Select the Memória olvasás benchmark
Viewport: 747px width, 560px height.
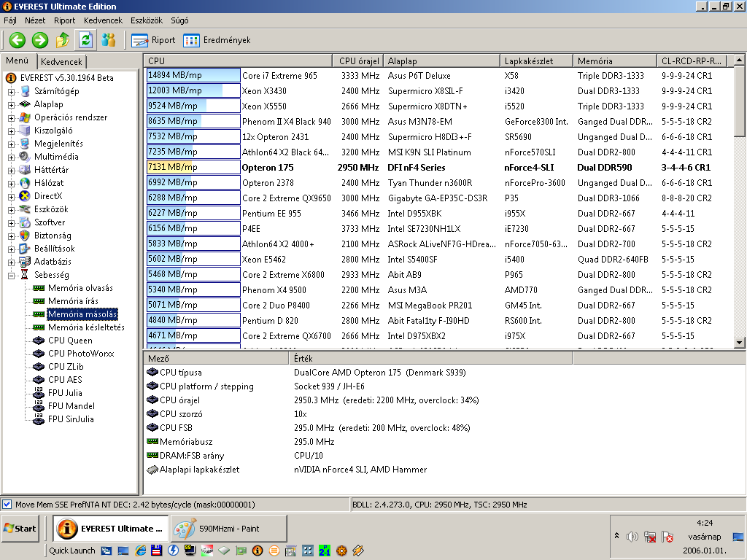pos(80,288)
